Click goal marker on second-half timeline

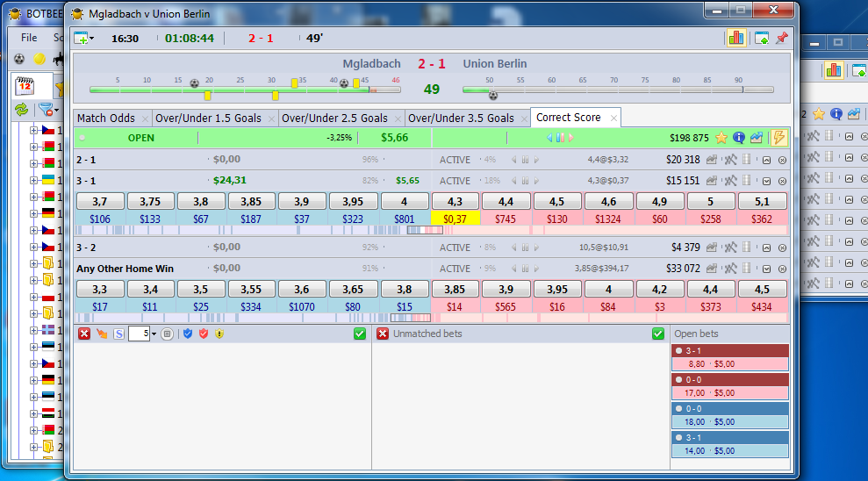coord(493,96)
